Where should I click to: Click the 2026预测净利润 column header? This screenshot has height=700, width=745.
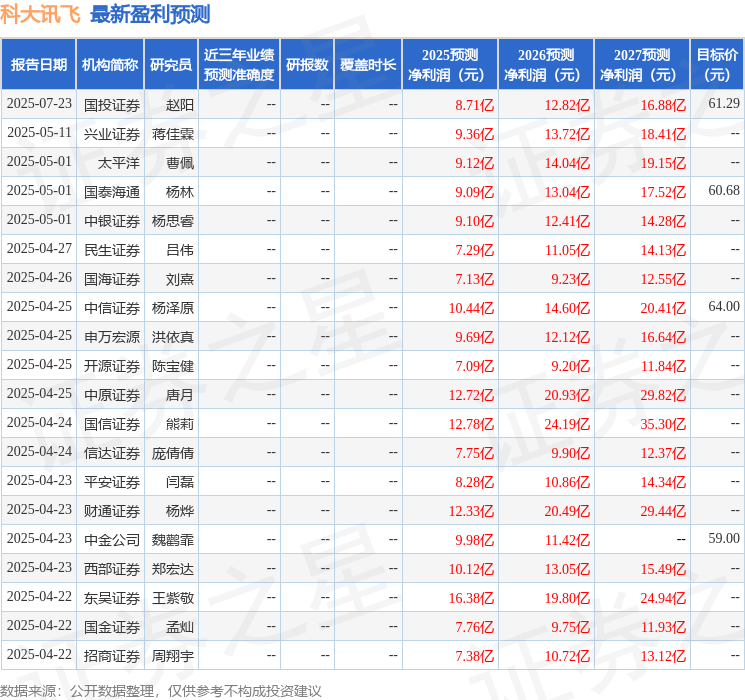click(x=545, y=65)
